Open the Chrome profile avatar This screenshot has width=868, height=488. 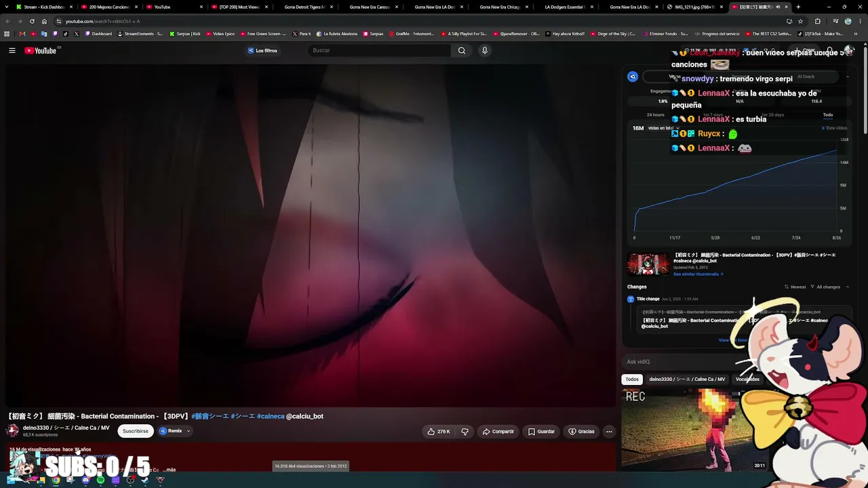pos(848,21)
